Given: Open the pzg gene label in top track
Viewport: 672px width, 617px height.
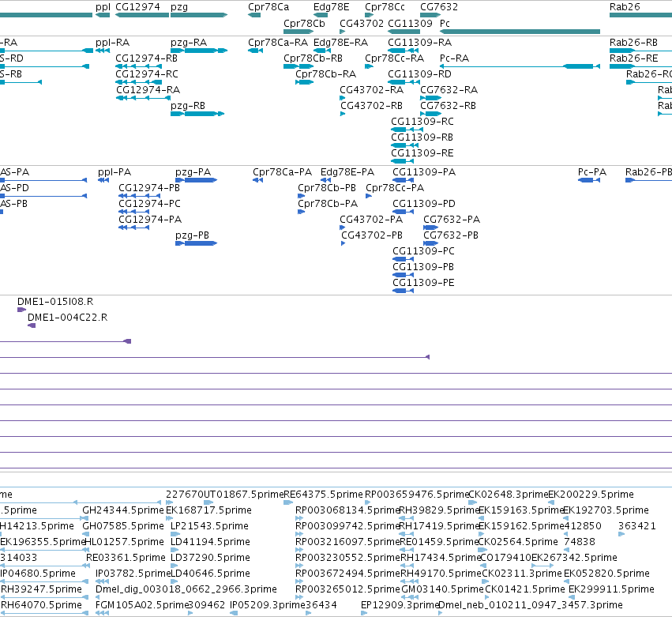Looking at the screenshot, I should click(179, 8).
